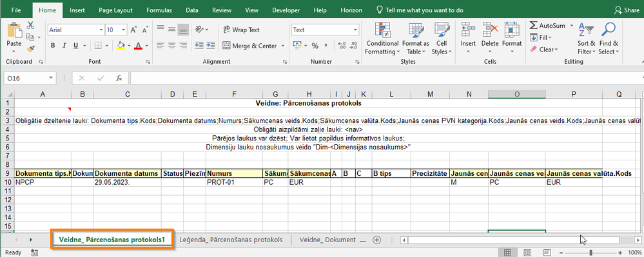644x257 pixels.
Task: Open the Fill dropdown
Action: [x=541, y=37]
